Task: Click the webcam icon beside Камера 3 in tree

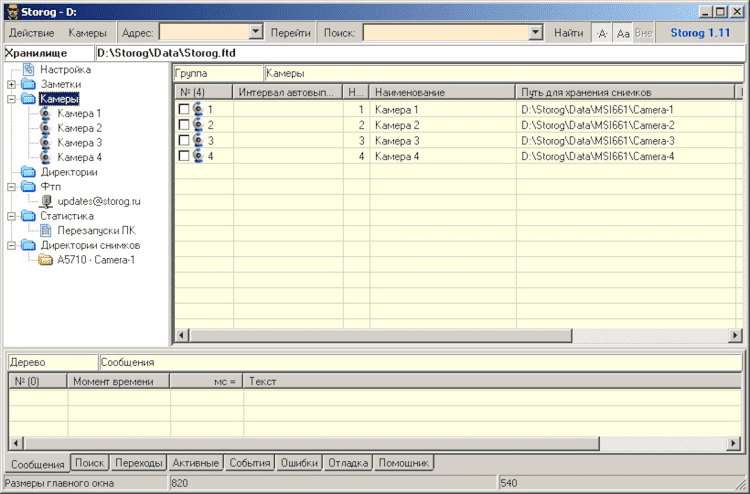Action: click(45, 143)
